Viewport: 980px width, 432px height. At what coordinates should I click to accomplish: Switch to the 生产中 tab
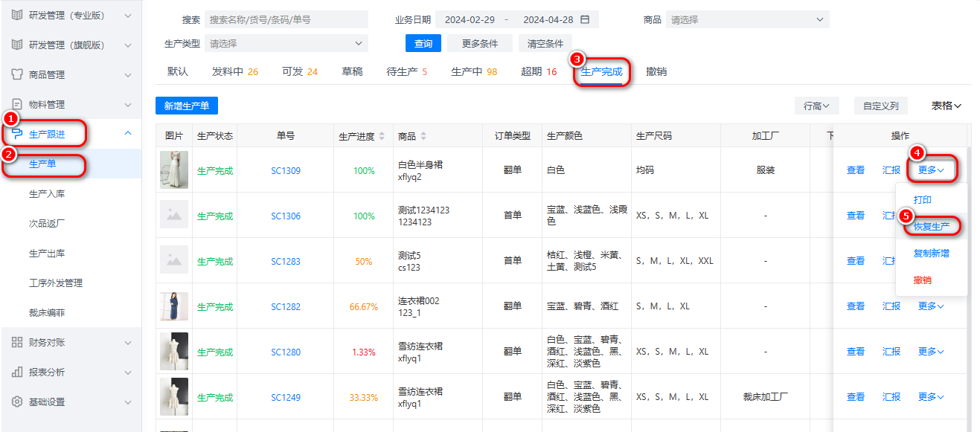point(474,72)
